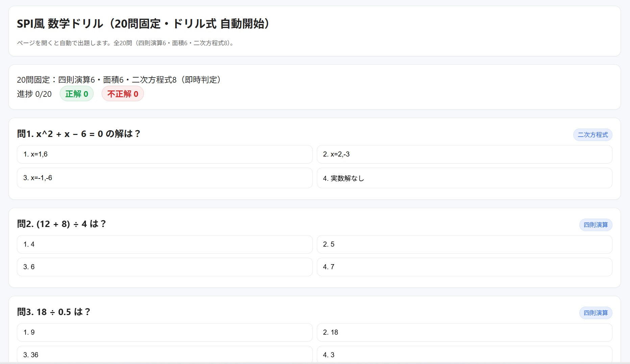Click the red 不正解 0 counter badge
This screenshot has width=630, height=364.
pos(123,94)
